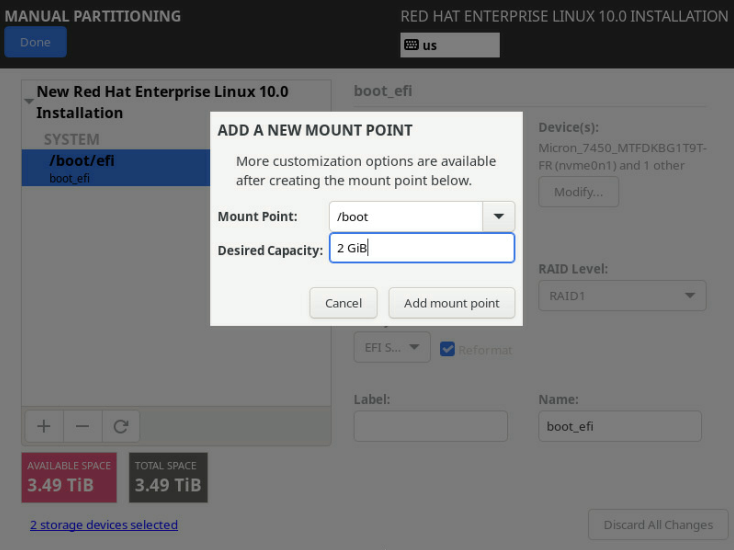Click the Available Space indicator box
This screenshot has height=550, width=734.
click(x=69, y=477)
